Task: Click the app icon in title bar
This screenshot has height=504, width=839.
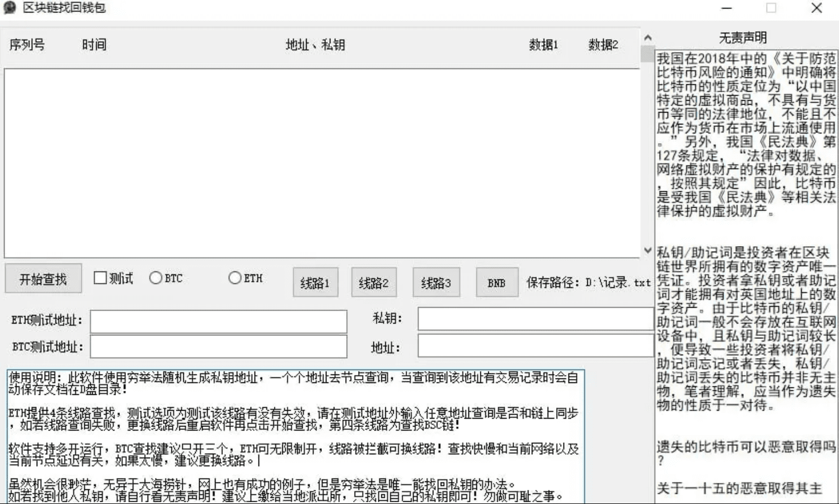Action: pos(10,8)
